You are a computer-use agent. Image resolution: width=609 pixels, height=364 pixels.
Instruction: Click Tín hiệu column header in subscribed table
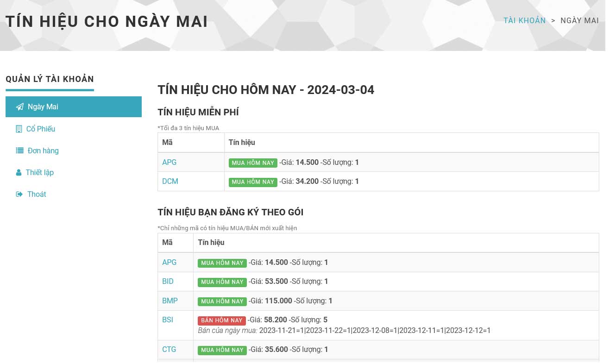tap(211, 242)
